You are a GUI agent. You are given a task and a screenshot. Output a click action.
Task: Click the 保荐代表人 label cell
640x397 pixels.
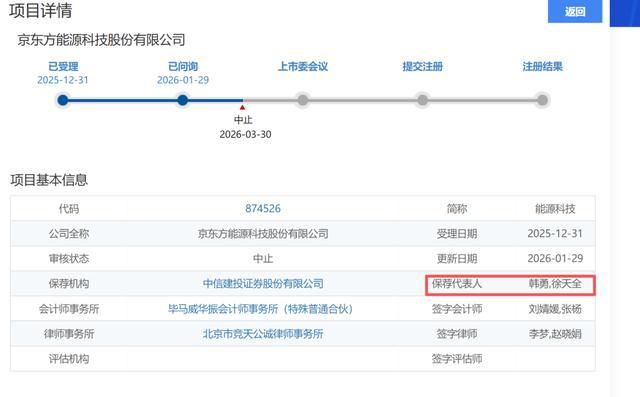point(457,284)
